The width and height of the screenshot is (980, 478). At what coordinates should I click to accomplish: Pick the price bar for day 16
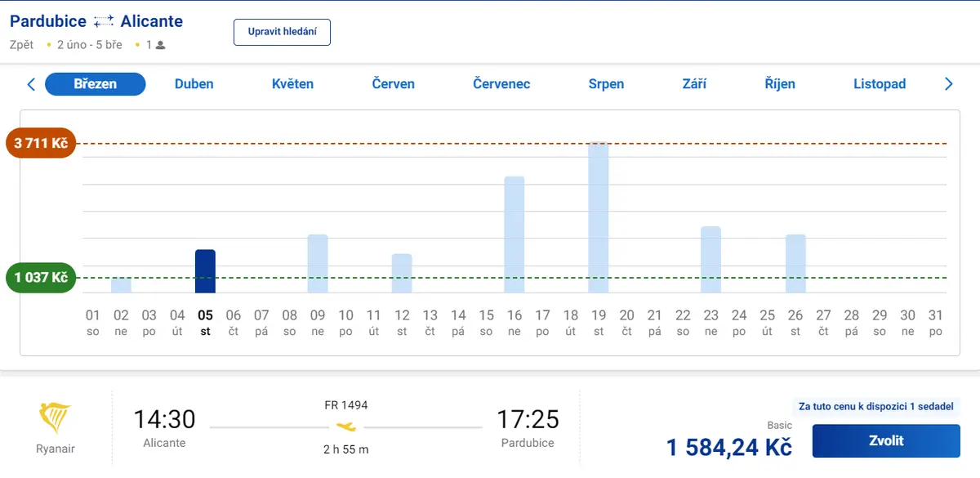tap(514, 235)
